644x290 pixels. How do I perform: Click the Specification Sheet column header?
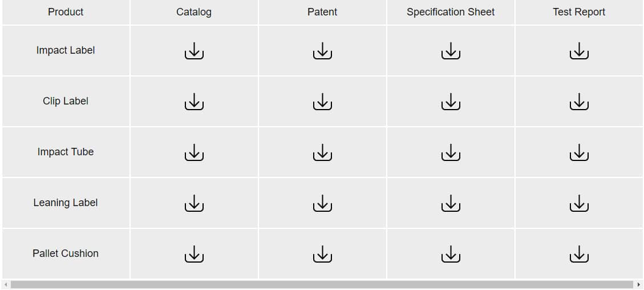451,12
